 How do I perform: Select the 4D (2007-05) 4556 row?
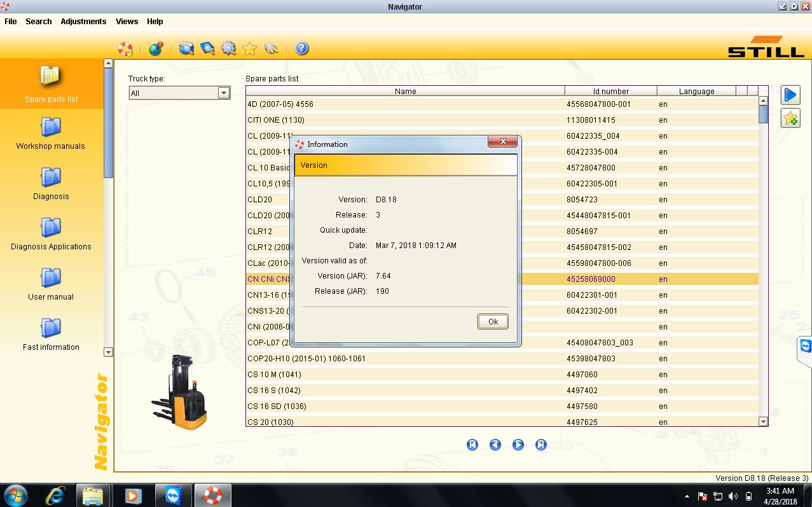502,104
